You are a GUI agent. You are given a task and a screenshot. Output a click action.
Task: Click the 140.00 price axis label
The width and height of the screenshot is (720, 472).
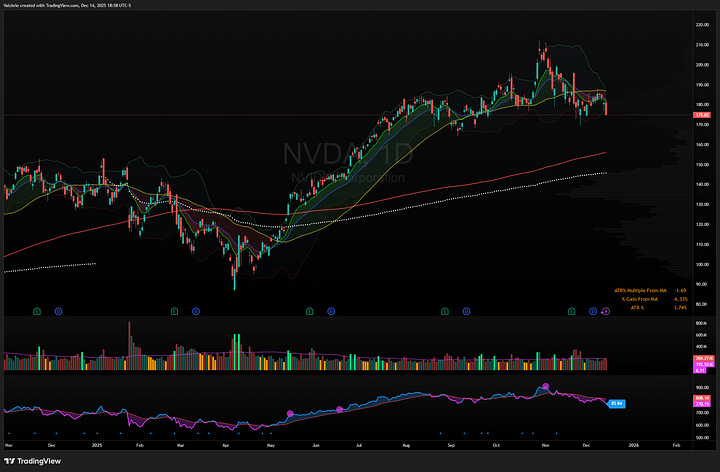tap(702, 185)
